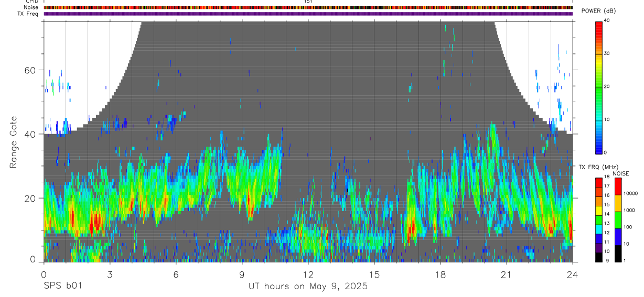Click the TX FRQ (MHz) color bar
The width and height of the screenshot is (644, 297).
coord(598,219)
